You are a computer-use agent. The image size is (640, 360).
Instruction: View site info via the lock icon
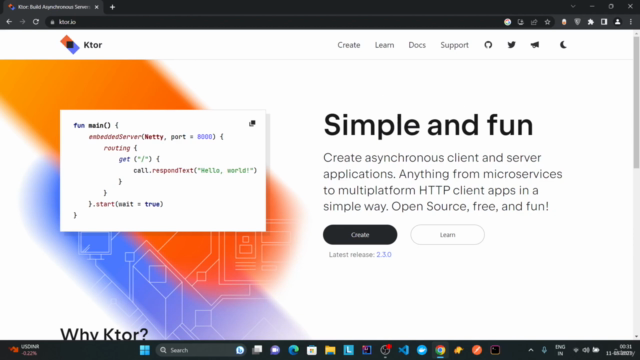pos(52,22)
